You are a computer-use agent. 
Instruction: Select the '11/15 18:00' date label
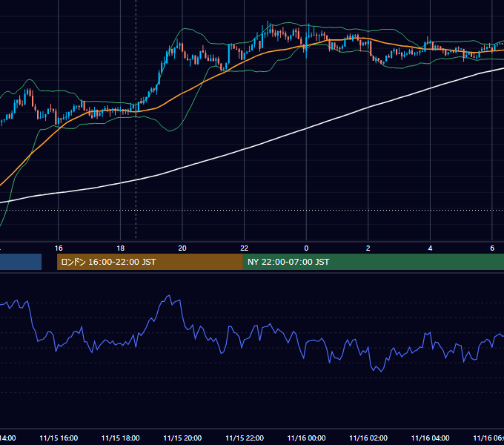(121, 438)
